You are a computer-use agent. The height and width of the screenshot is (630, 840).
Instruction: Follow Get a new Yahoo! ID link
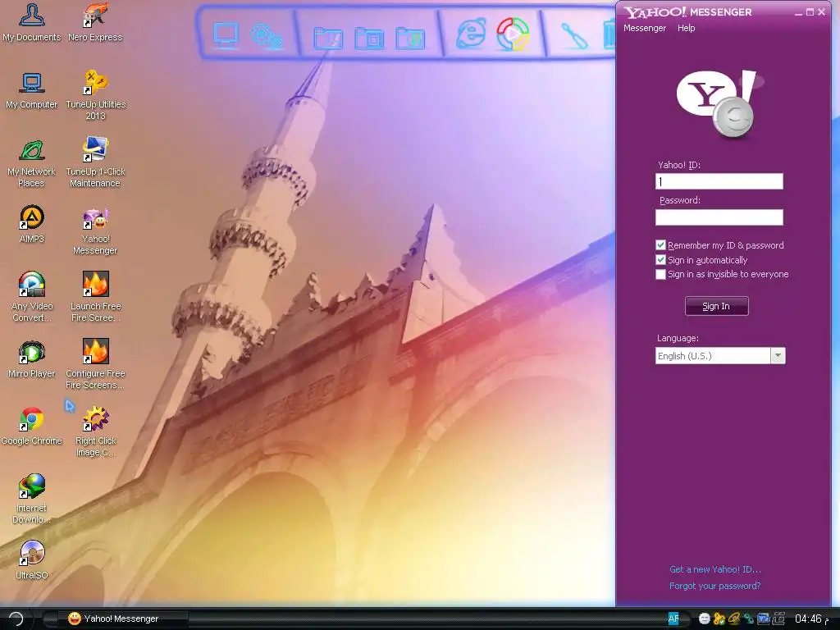pos(715,569)
